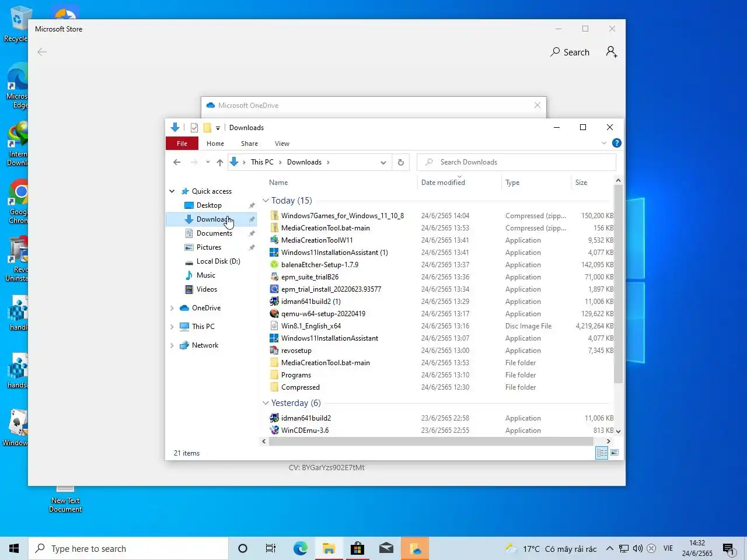Click the horizontal scrollbar in file list

click(431, 442)
